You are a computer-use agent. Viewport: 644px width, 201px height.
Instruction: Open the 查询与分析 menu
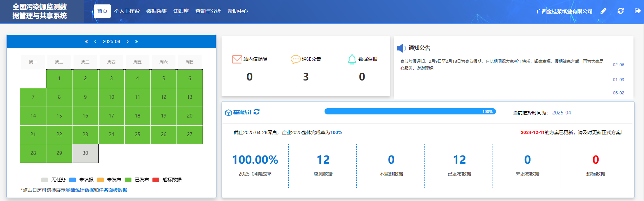pos(208,11)
